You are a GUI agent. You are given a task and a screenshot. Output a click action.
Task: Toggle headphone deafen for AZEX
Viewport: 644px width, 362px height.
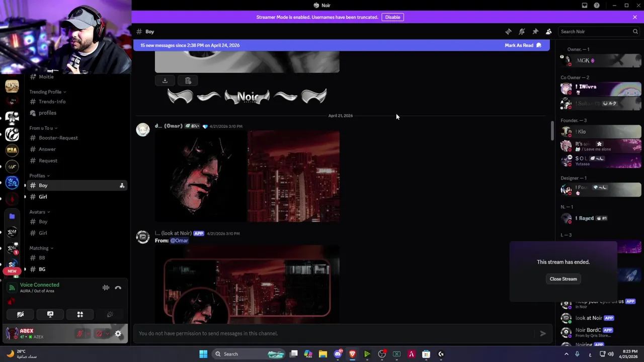(x=99, y=333)
